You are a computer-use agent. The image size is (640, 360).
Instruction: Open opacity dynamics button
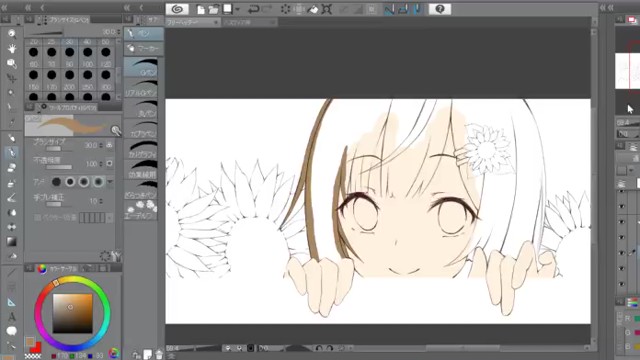click(x=109, y=163)
